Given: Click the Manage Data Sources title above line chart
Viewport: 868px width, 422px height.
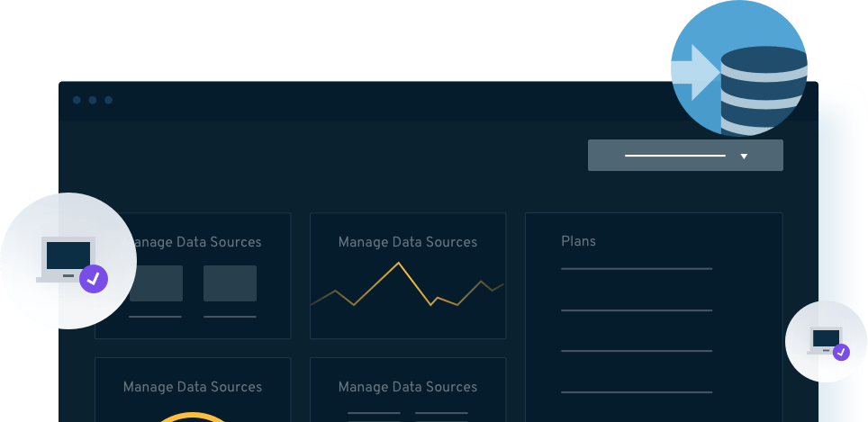Looking at the screenshot, I should coord(407,242).
